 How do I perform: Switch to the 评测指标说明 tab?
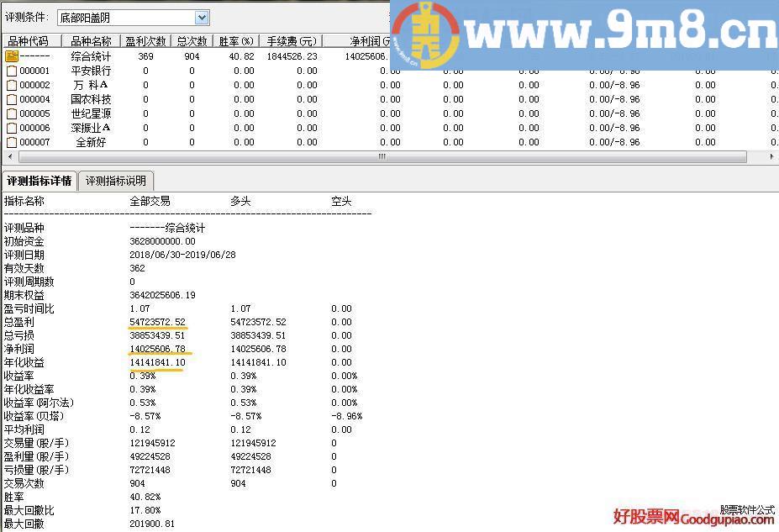(x=116, y=181)
